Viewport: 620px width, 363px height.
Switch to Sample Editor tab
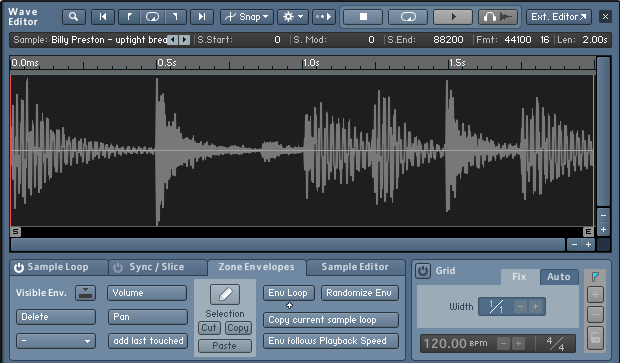tap(355, 267)
